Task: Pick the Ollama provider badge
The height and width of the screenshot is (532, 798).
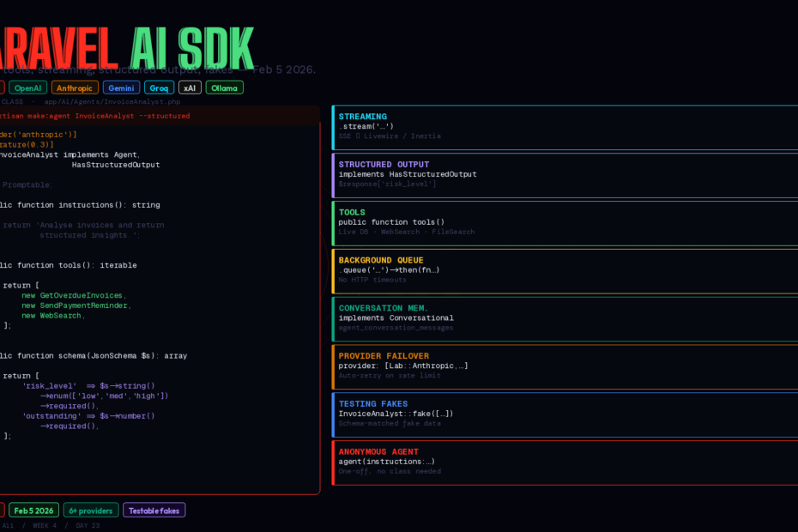Action: [x=224, y=88]
